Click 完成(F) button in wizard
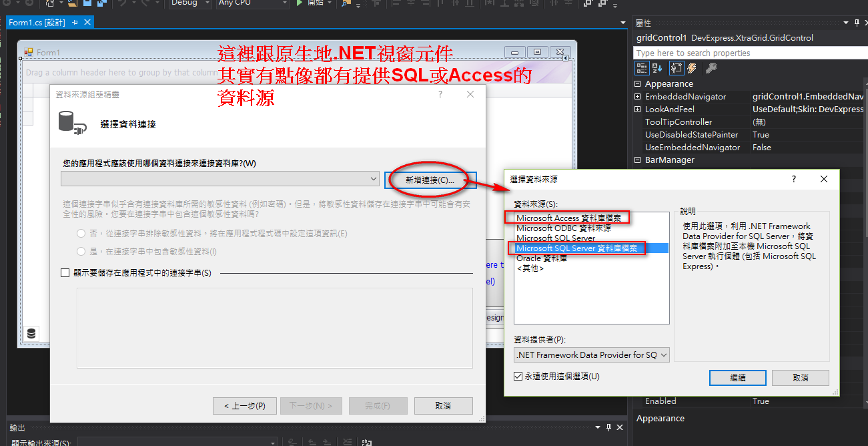This screenshot has width=868, height=446. click(377, 406)
